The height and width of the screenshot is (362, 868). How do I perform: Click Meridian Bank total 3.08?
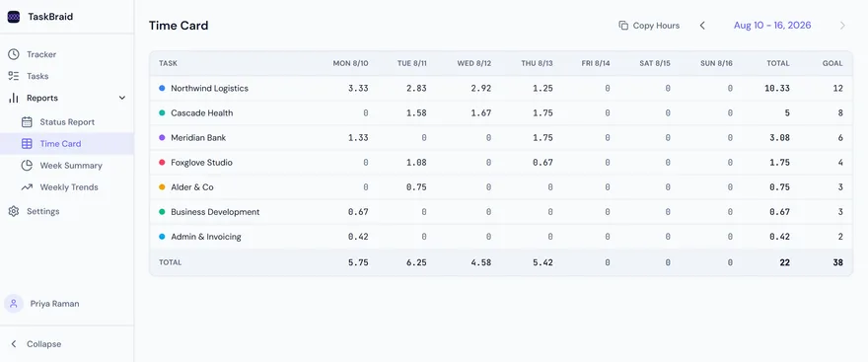click(x=780, y=138)
